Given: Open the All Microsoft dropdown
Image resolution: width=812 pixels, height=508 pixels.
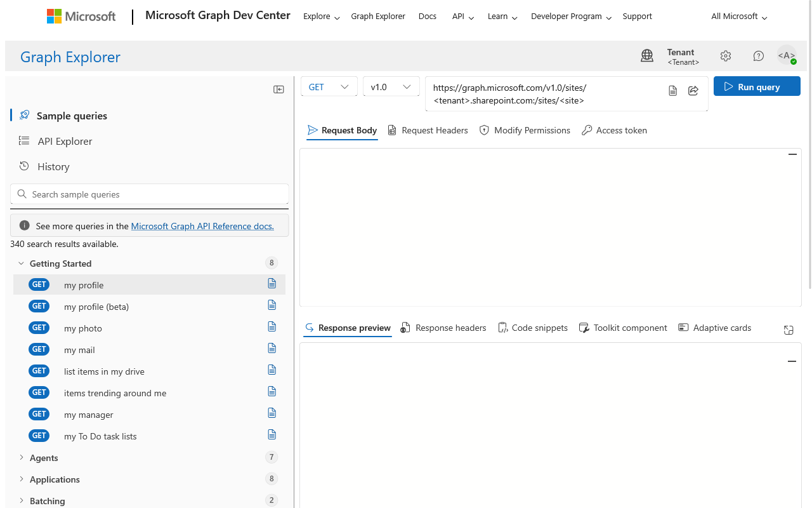Looking at the screenshot, I should point(739,17).
